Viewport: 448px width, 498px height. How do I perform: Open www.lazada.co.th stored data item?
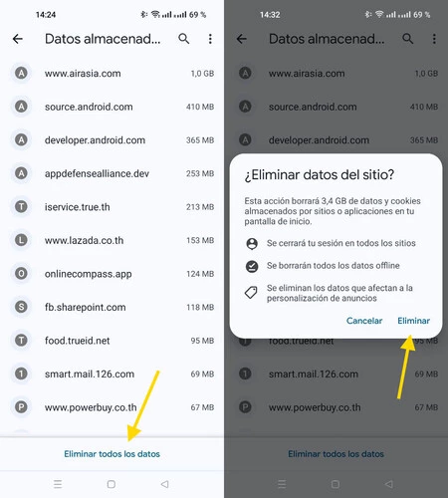click(112, 240)
